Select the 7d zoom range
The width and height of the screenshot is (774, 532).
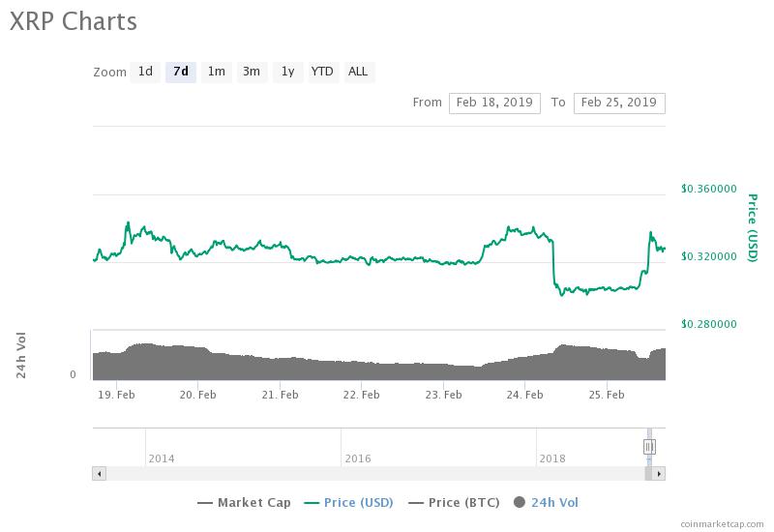pyautogui.click(x=181, y=72)
